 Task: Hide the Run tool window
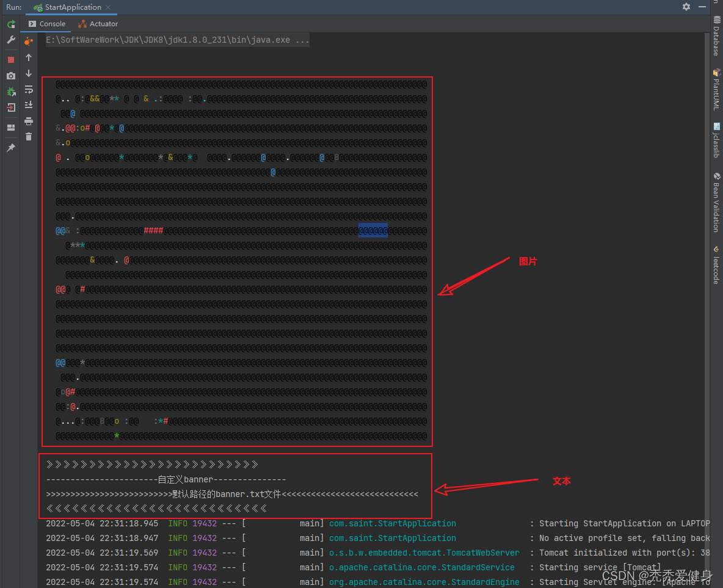coord(703,7)
